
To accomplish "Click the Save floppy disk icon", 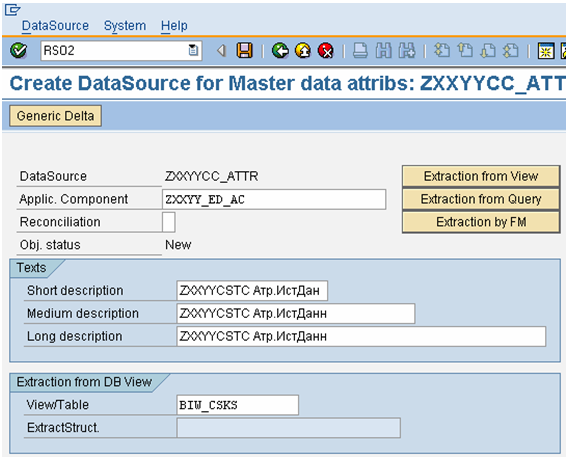I will click(x=245, y=50).
